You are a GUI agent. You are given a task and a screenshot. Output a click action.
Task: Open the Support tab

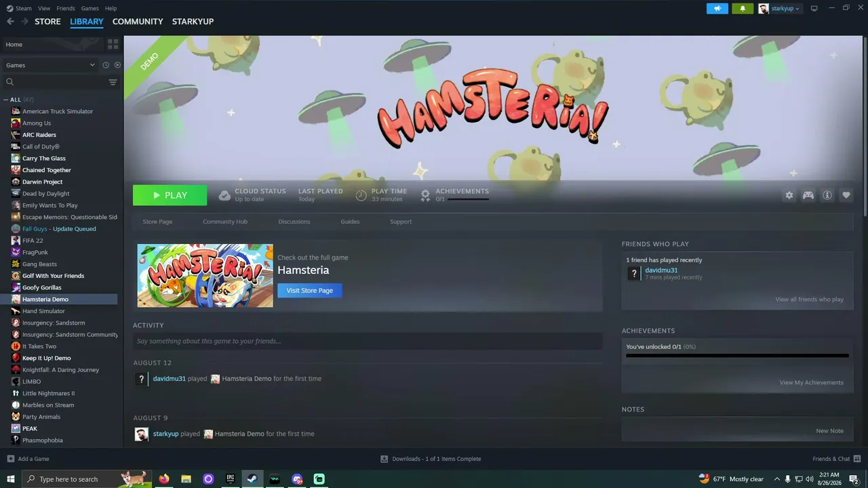[401, 222]
